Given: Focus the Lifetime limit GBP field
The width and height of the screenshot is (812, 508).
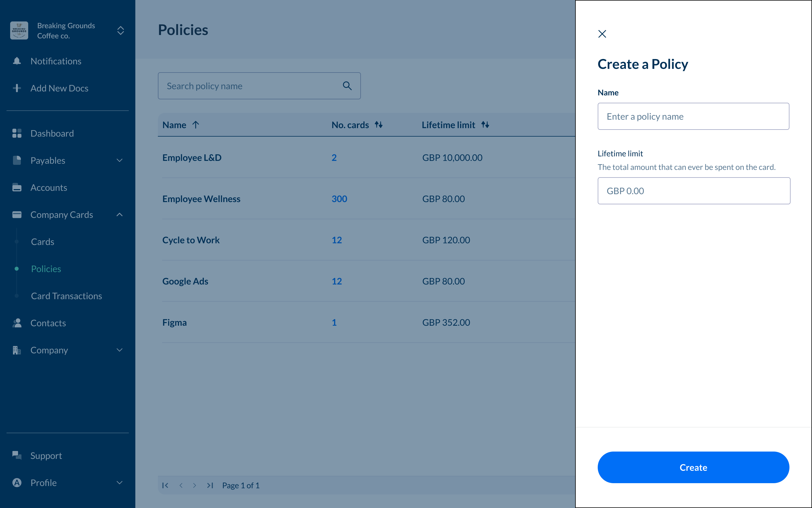Looking at the screenshot, I should (694, 190).
